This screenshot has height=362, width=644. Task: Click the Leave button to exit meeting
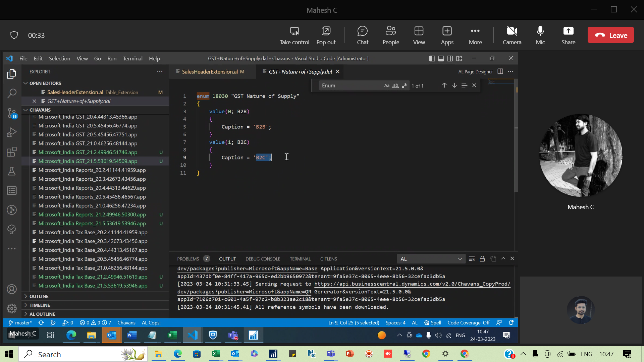(x=610, y=35)
